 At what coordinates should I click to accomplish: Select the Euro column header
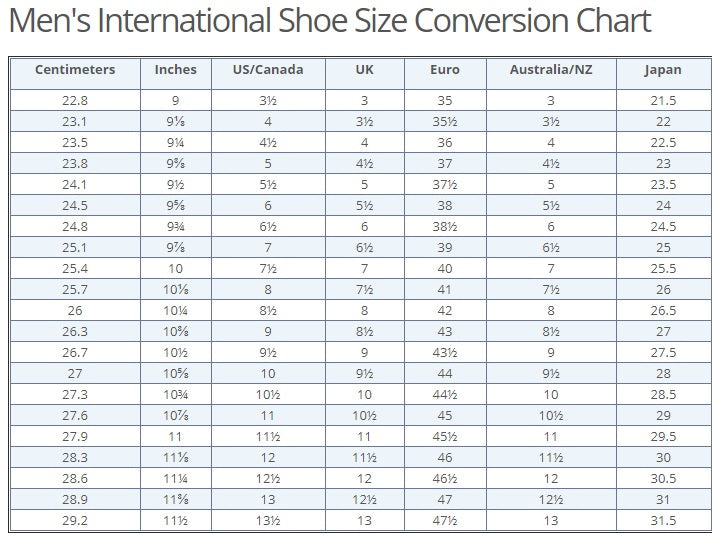[445, 70]
